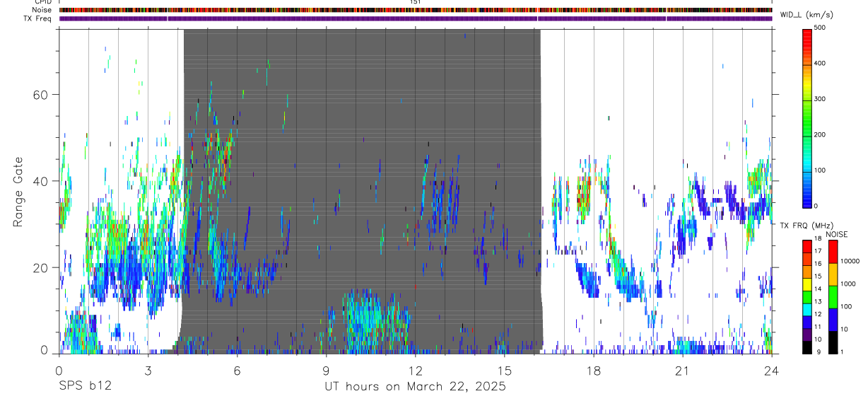Click the NOISE legend title

pyautogui.click(x=837, y=234)
